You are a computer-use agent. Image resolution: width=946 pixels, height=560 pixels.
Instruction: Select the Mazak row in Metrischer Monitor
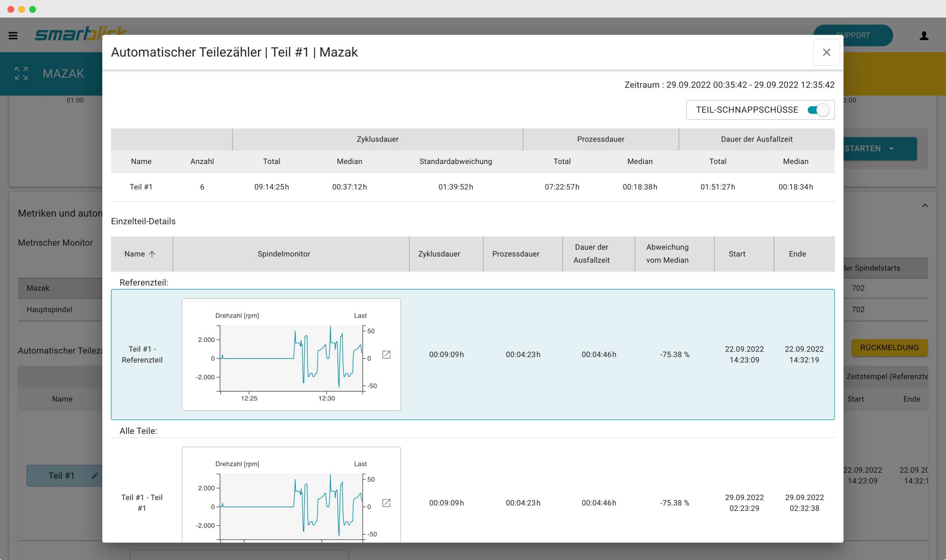pyautogui.click(x=60, y=288)
